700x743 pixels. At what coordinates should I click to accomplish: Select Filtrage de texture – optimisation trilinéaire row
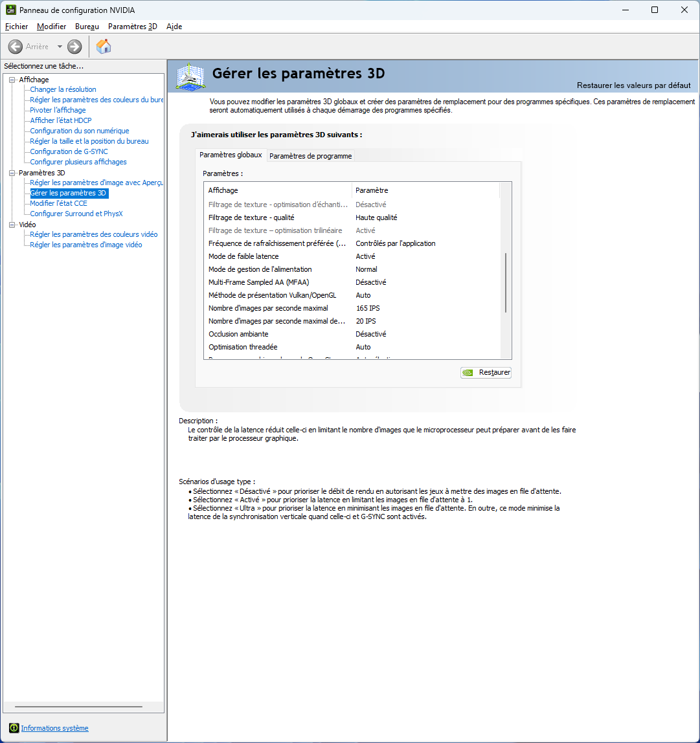352,230
